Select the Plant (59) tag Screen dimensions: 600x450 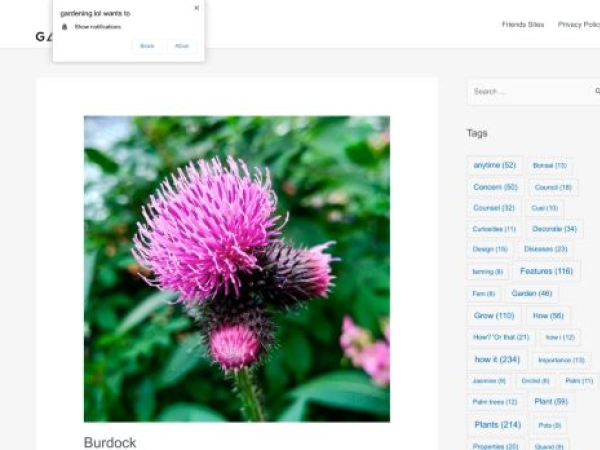tap(551, 401)
